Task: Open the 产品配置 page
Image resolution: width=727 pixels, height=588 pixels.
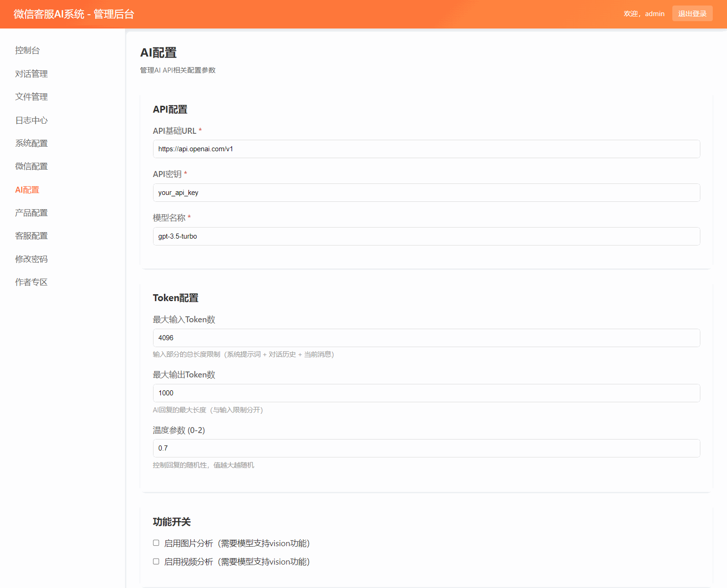Action: 31,213
